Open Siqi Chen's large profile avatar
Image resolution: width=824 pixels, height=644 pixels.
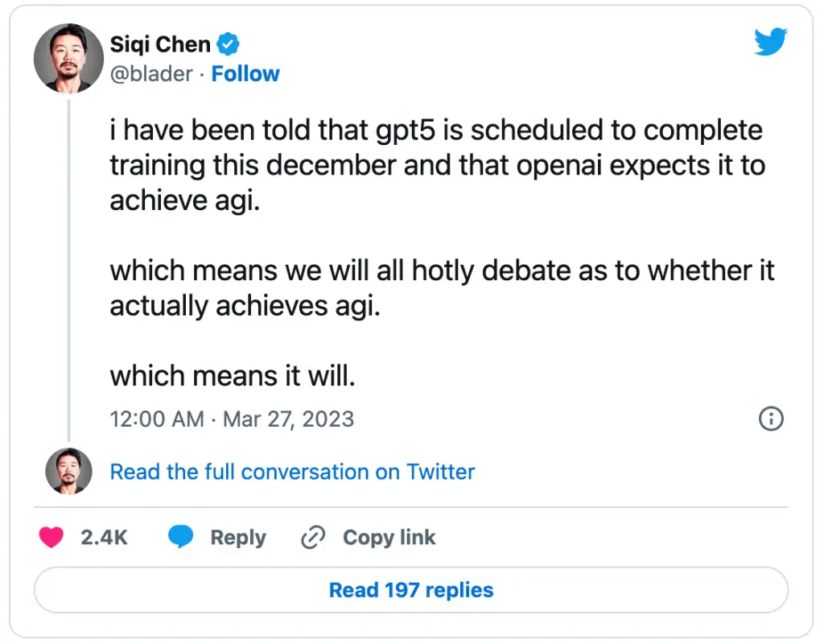click(67, 57)
